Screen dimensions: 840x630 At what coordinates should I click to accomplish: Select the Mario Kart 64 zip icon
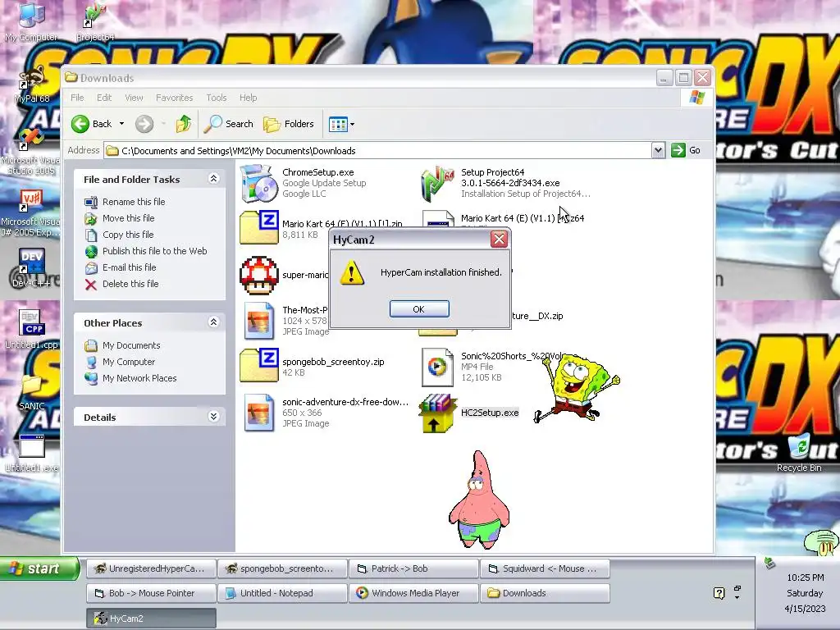258,228
